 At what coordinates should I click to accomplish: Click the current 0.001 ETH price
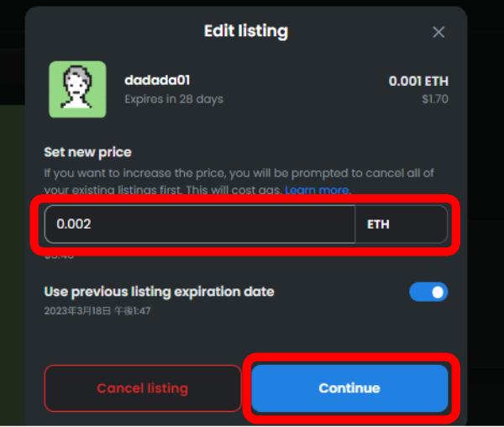(418, 81)
